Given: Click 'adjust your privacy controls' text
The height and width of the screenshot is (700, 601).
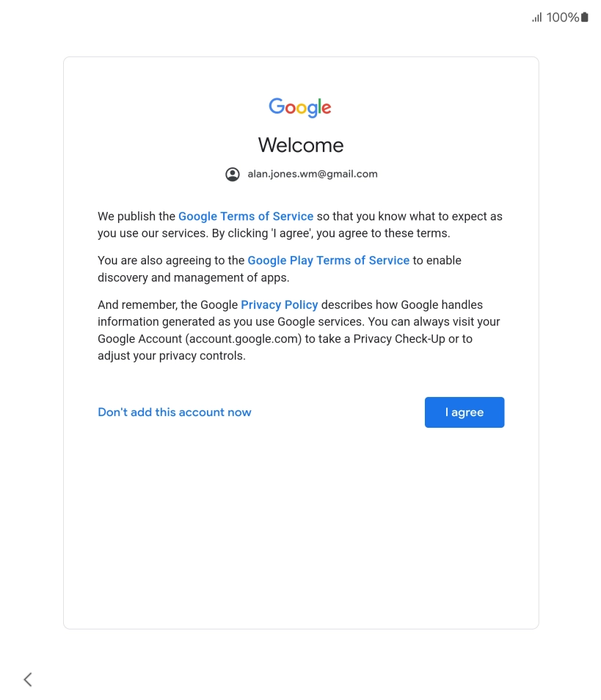Looking at the screenshot, I should coord(172,356).
